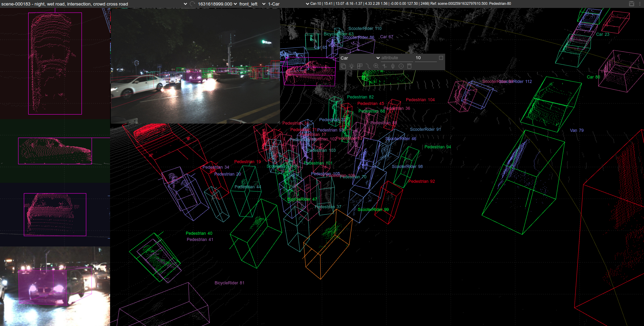This screenshot has height=326, width=644.
Task: Click the save icon in top bar
Action: [632, 4]
